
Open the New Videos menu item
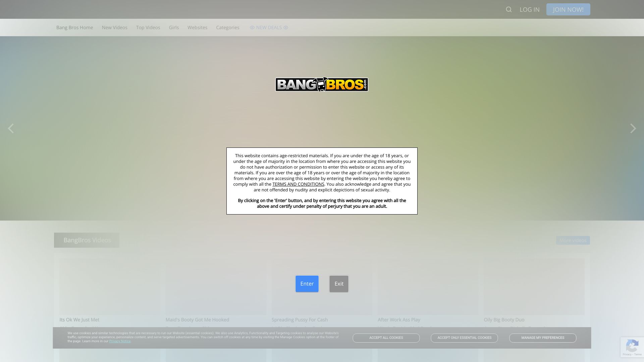point(114,27)
